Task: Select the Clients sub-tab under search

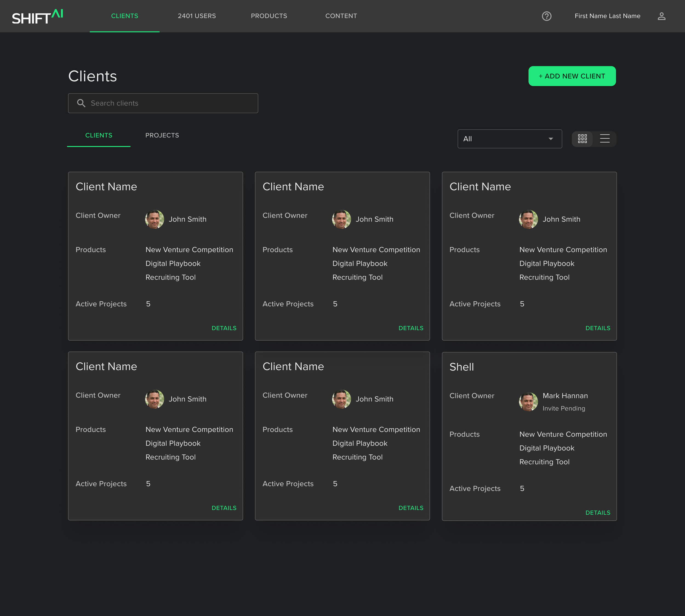Action: point(98,135)
